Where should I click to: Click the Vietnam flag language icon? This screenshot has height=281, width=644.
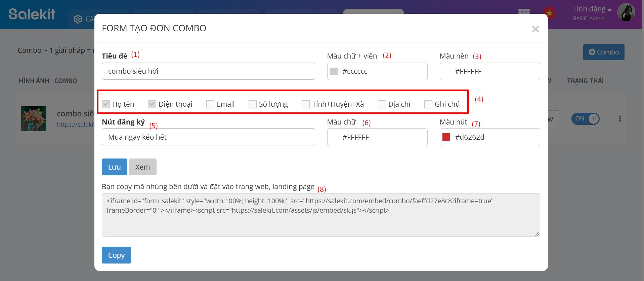[549, 13]
